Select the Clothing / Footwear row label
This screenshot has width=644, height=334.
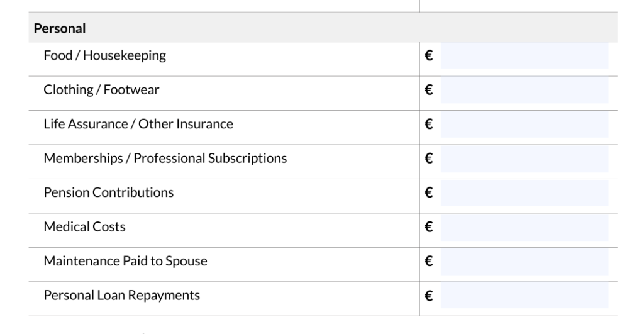click(x=101, y=90)
